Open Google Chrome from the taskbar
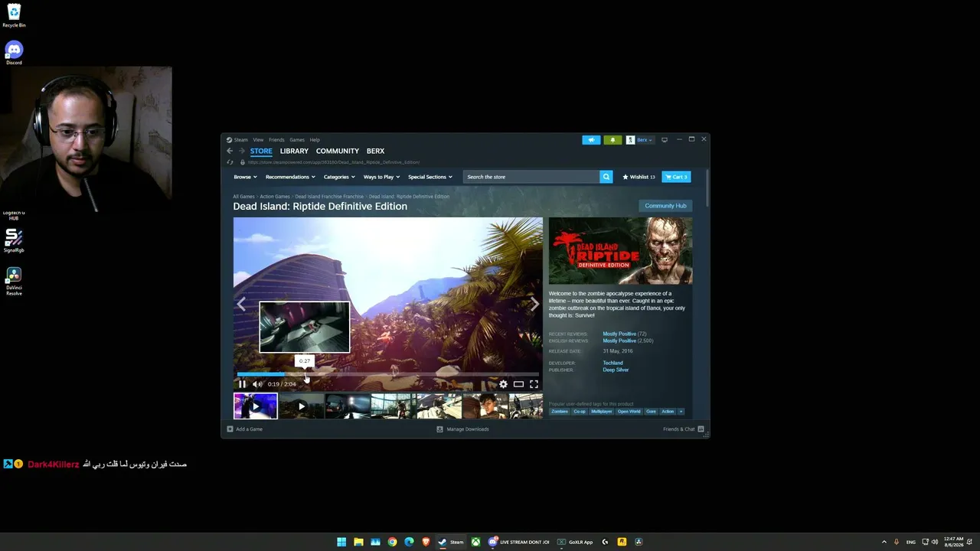This screenshot has height=551, width=980. coord(392,542)
